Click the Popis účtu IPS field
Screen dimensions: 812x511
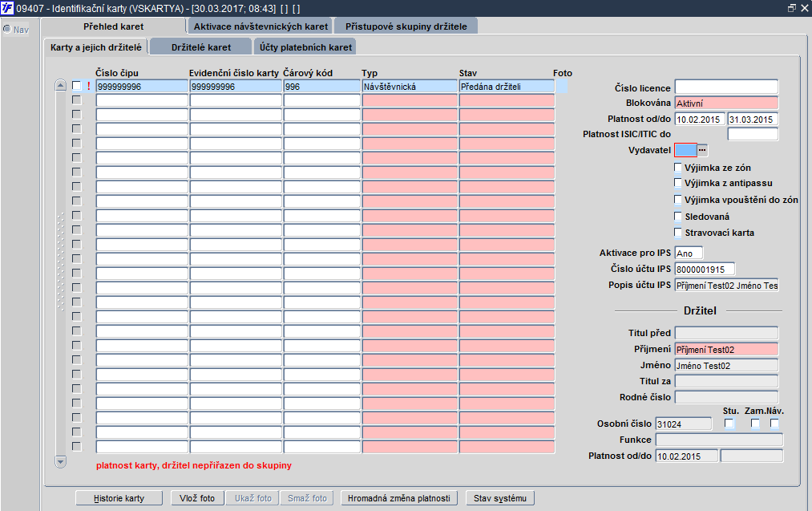726,285
